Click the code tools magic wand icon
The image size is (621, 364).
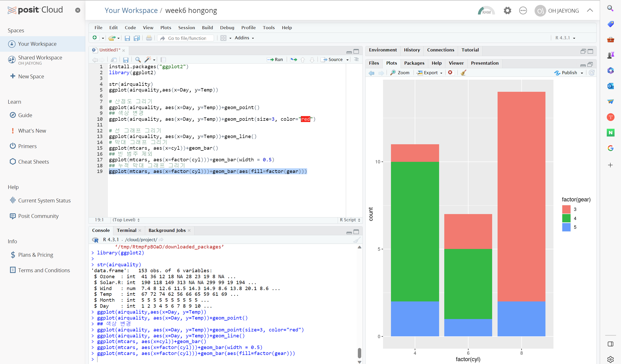(148, 60)
